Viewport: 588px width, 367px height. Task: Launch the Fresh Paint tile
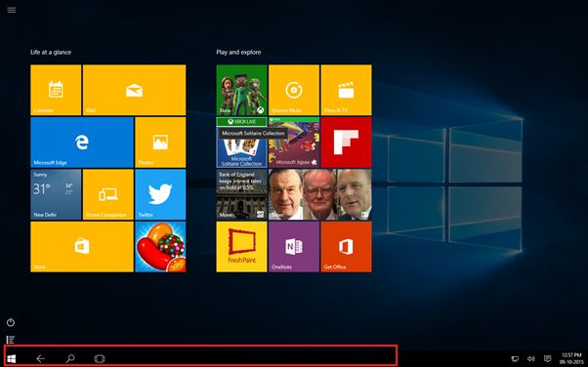[x=242, y=247]
